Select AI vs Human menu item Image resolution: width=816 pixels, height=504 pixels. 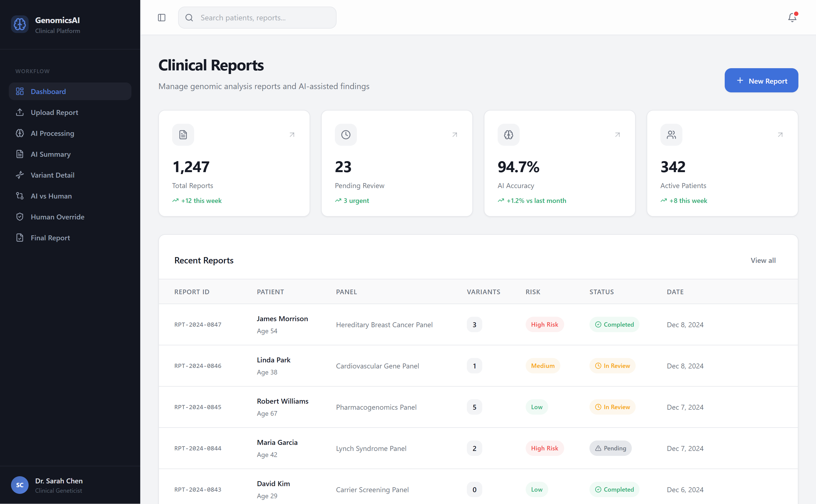[x=70, y=196]
